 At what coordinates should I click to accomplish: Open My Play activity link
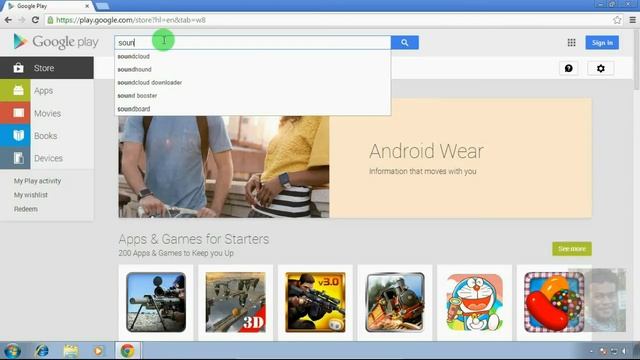pos(38,181)
